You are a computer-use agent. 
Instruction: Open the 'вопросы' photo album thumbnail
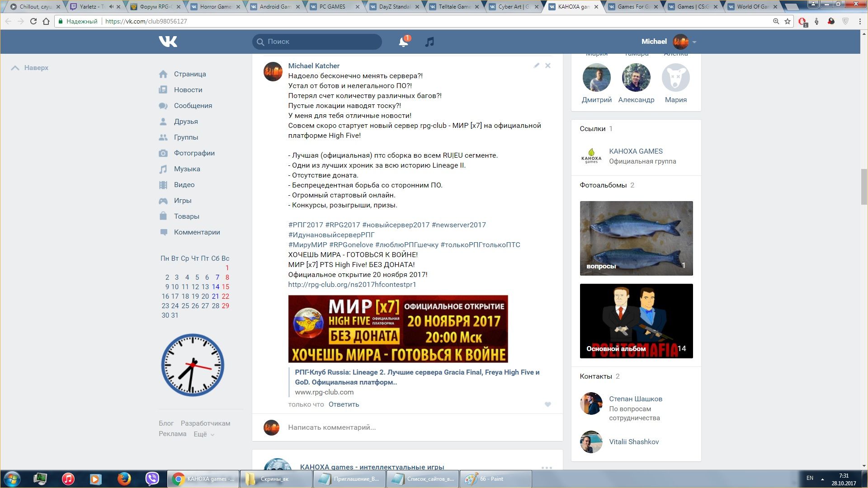click(x=636, y=238)
